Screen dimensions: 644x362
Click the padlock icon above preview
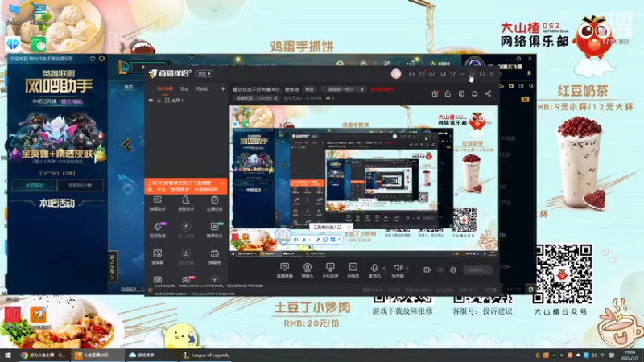pyautogui.click(x=448, y=93)
